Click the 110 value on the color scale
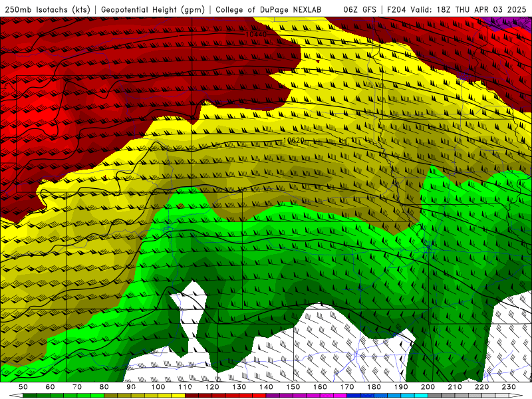 185,387
